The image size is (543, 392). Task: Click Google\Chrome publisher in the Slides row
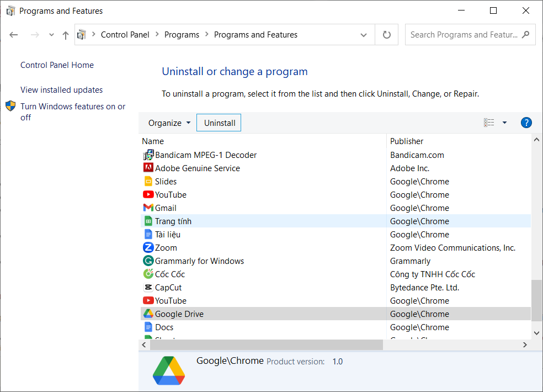pos(419,182)
